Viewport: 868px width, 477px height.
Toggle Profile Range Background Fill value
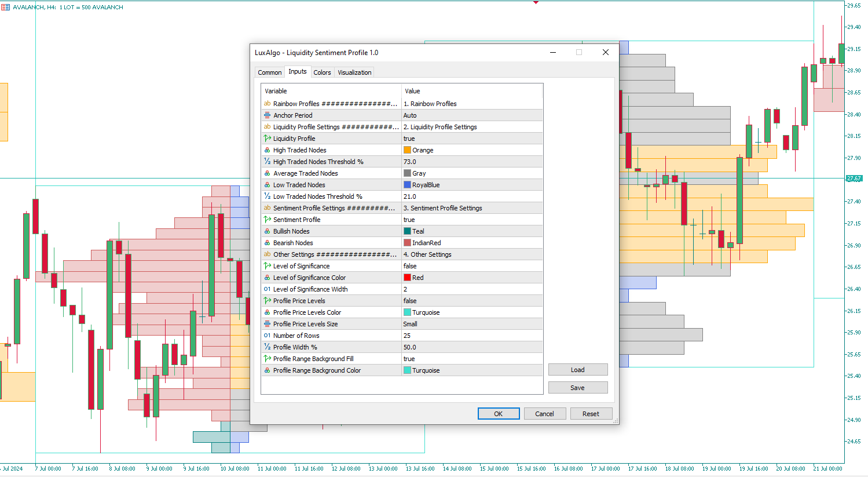point(471,359)
